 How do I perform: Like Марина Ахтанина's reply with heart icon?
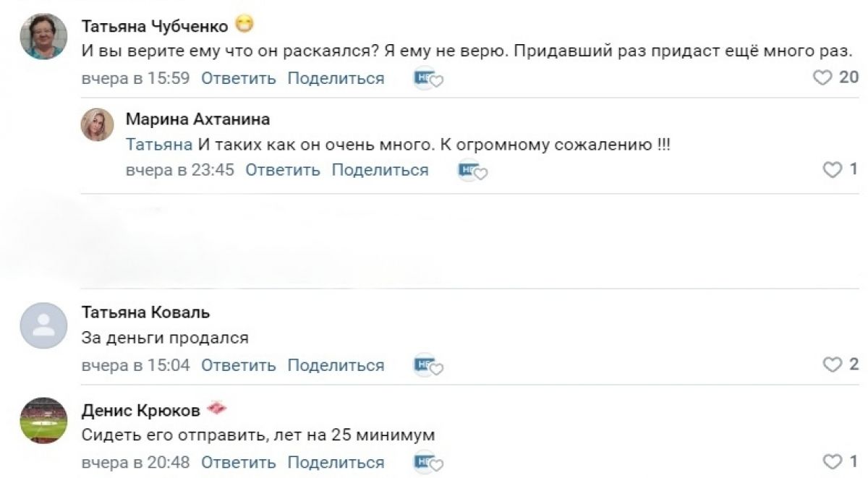coord(833,170)
